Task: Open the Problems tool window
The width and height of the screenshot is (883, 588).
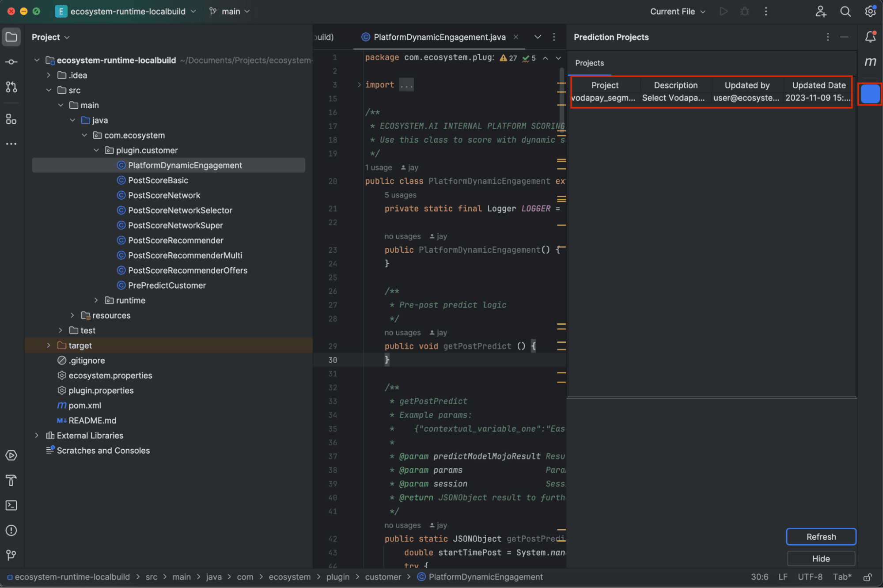Action: coord(11,530)
